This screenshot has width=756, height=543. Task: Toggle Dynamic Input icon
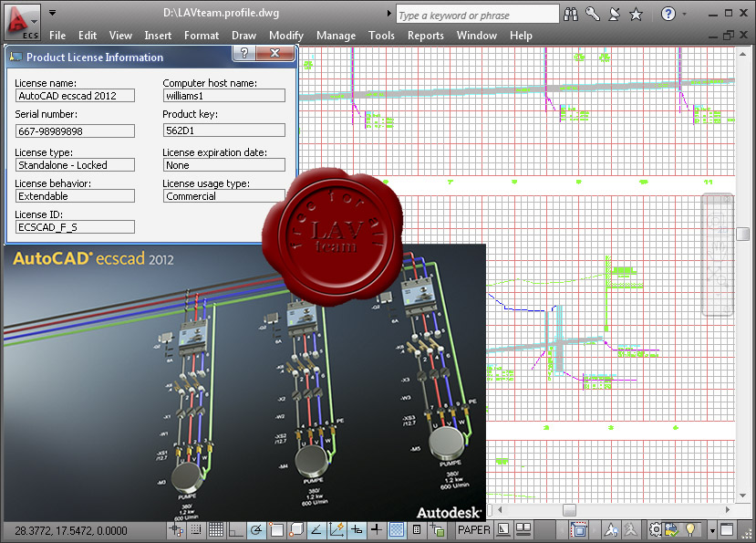click(x=357, y=530)
